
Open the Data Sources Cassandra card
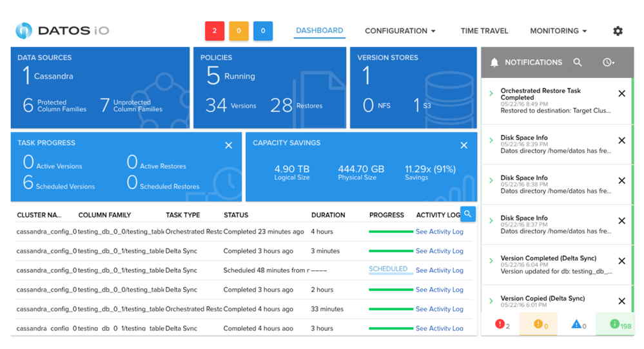[100, 88]
